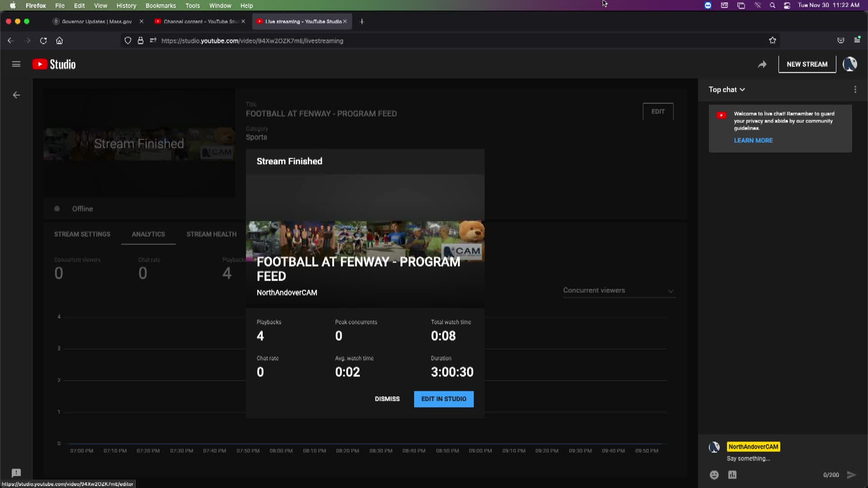Click the back arrow in Studio sidebar
The image size is (868, 488).
(16, 95)
